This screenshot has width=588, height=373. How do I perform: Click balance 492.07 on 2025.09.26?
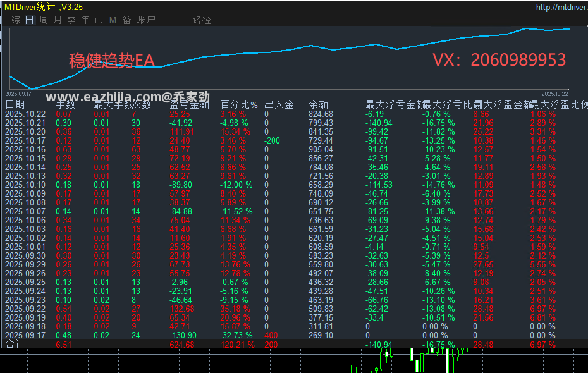[x=321, y=273]
